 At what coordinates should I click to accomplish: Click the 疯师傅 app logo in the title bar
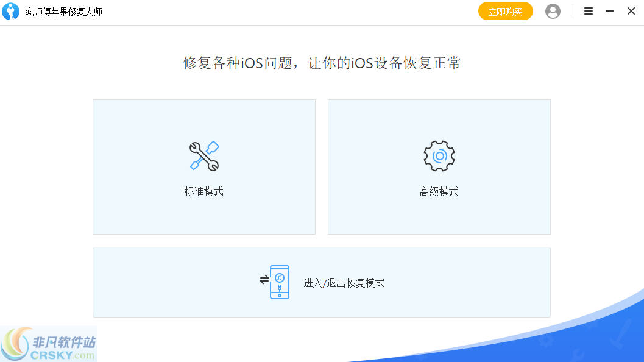(11, 11)
